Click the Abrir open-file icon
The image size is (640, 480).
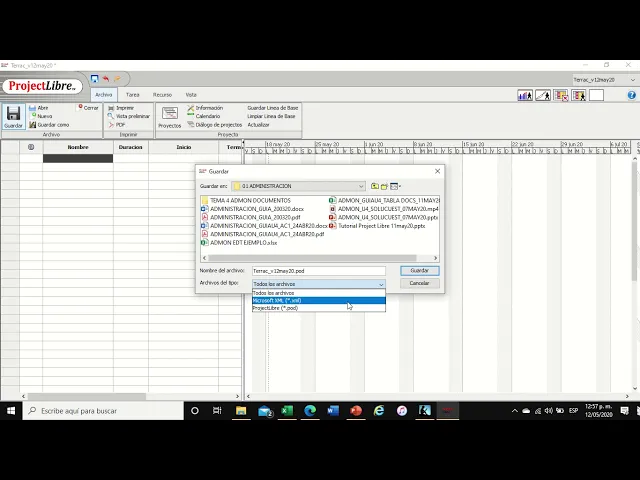(32, 108)
